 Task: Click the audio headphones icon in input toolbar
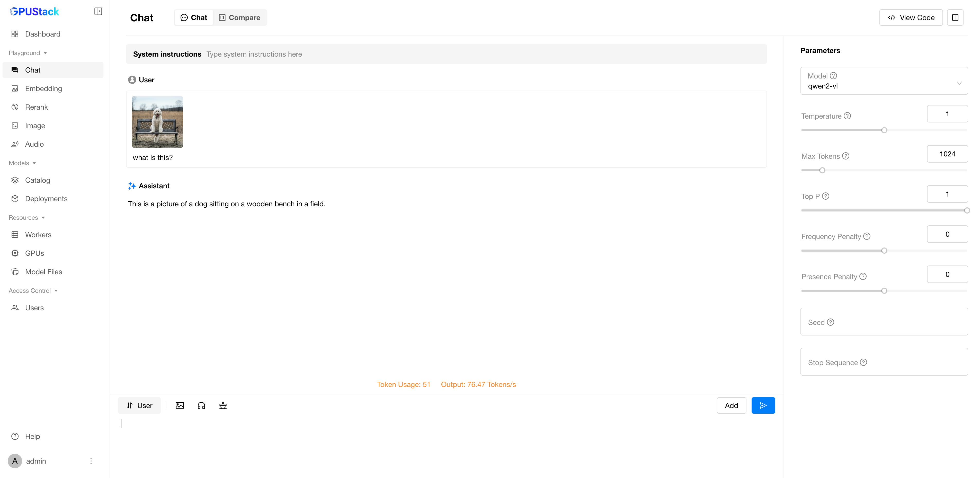click(201, 405)
